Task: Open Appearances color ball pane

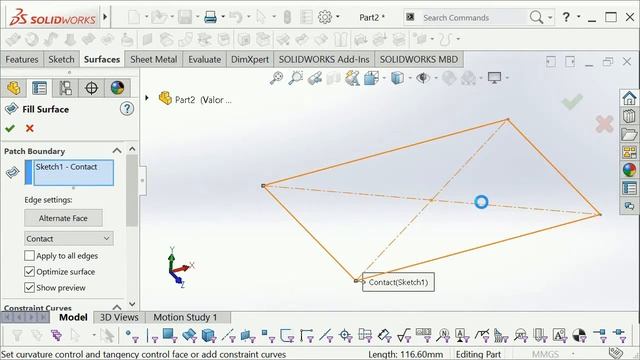Action: (x=629, y=170)
